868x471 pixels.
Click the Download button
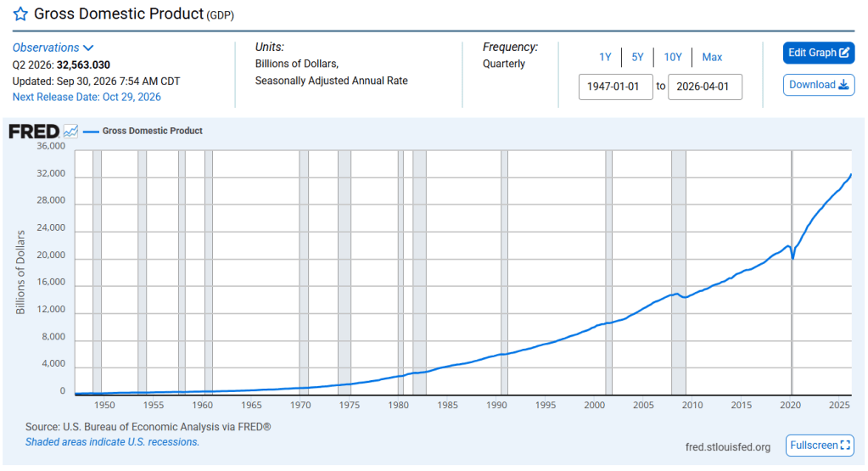[819, 85]
